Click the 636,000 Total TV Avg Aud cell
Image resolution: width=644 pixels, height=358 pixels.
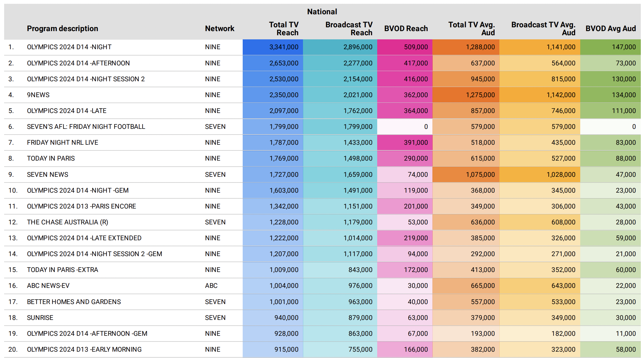coord(466,222)
